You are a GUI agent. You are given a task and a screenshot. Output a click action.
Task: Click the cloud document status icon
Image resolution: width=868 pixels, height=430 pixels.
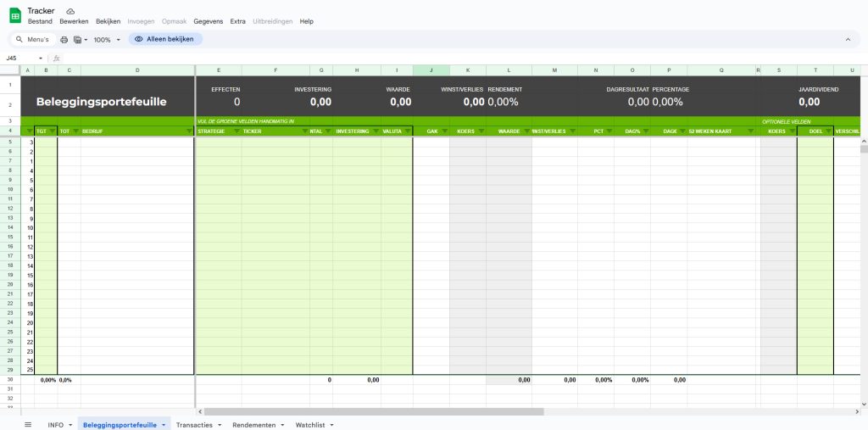[70, 11]
